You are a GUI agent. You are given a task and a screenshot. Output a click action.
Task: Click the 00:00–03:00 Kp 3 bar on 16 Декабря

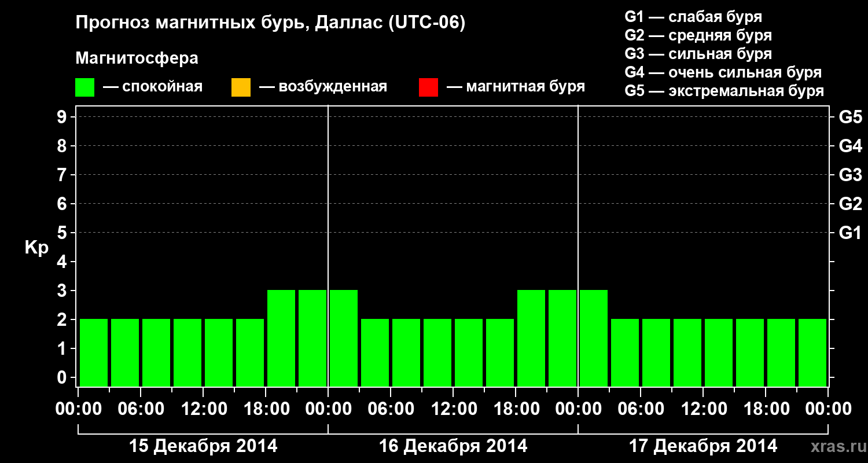pyautogui.click(x=344, y=338)
